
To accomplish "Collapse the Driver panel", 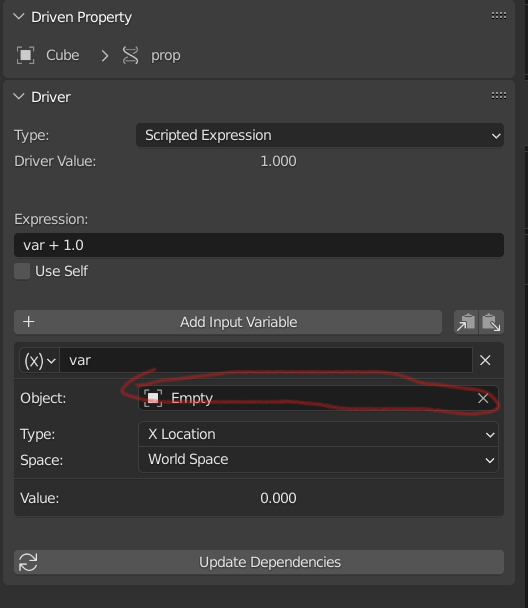I will pos(19,97).
